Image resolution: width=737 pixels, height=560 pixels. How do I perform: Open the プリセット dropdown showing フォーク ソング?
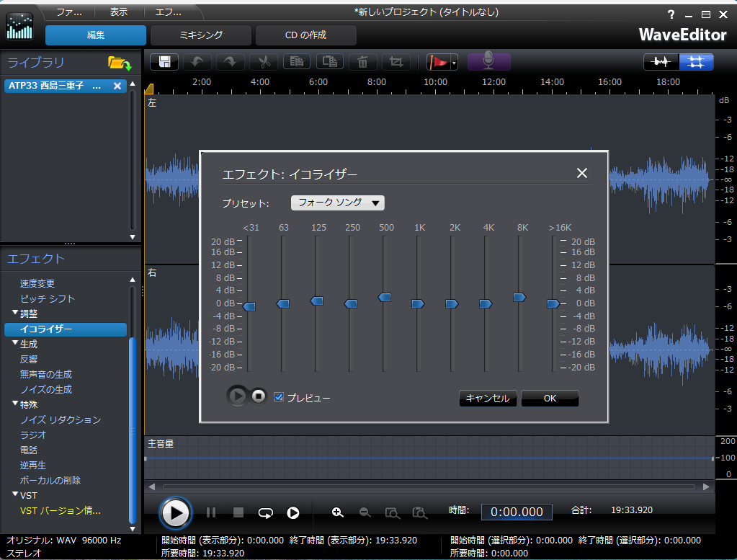point(337,203)
